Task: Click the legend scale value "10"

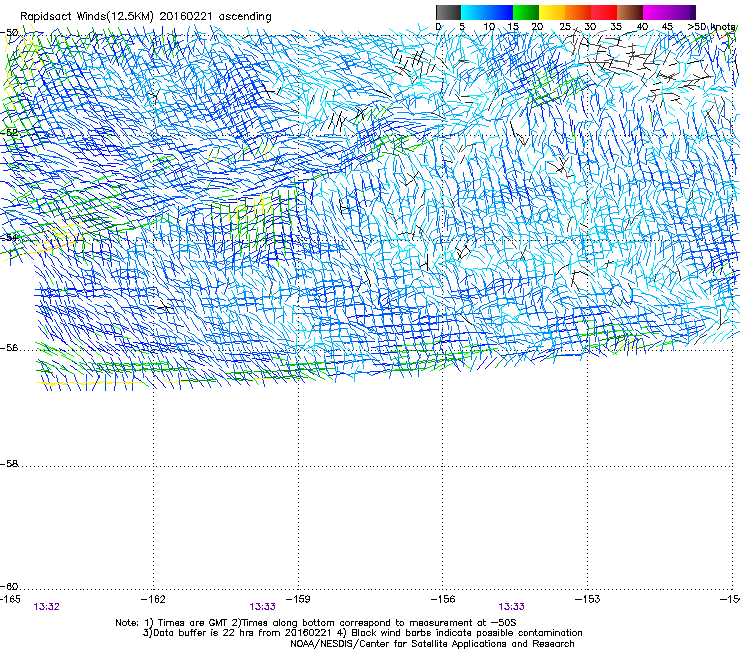Action: (489, 27)
